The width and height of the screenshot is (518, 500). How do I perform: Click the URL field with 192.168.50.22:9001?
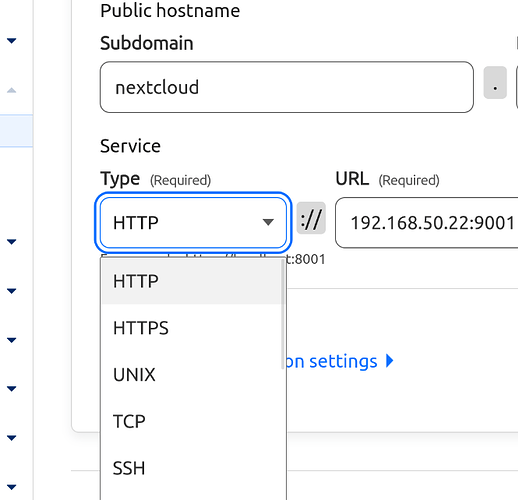pos(427,222)
